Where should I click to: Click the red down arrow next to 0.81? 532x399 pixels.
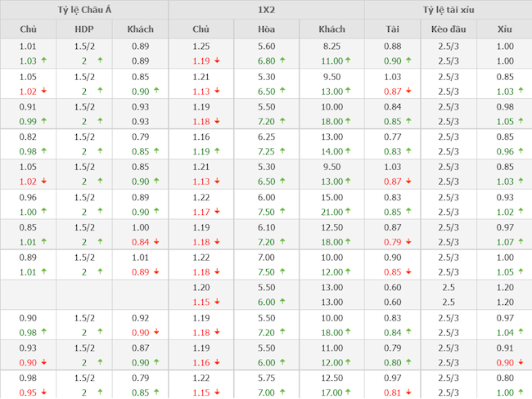(x=408, y=392)
